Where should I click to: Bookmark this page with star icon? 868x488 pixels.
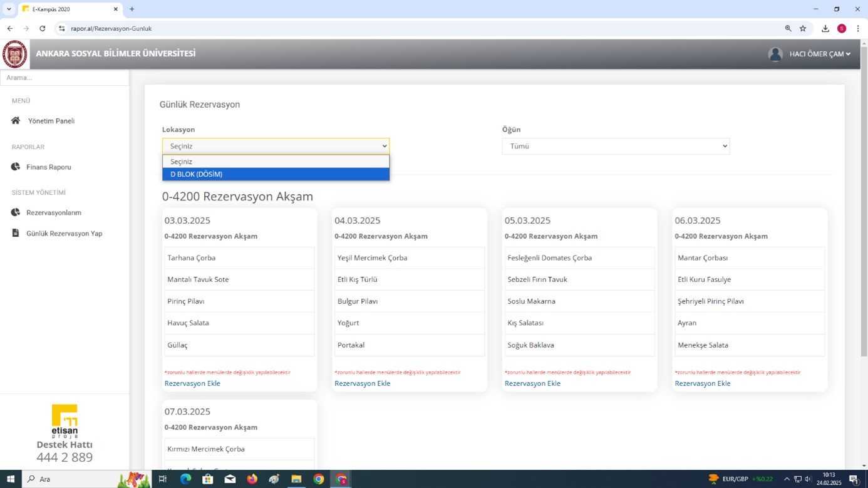point(803,28)
